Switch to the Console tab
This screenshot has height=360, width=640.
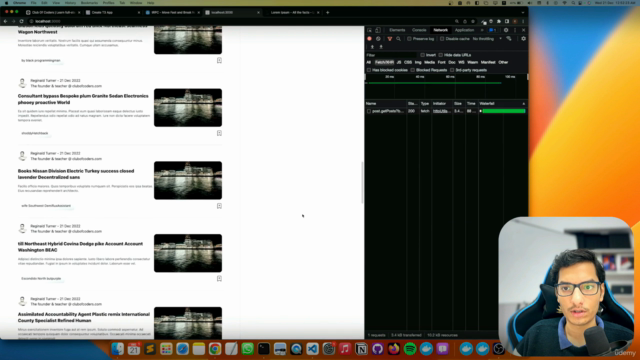[x=419, y=30]
